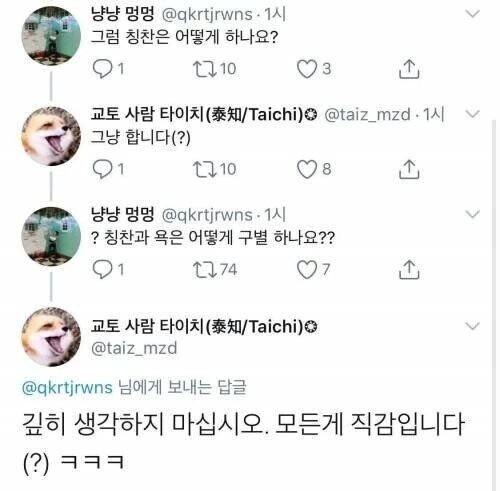Retweet the 그냥 합니다(?) tweet
This screenshot has width=500, height=491.
pos(205,169)
